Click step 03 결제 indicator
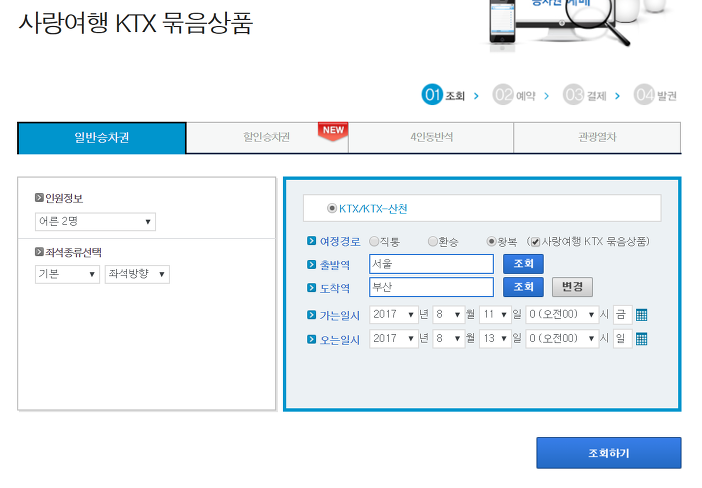 [585, 95]
